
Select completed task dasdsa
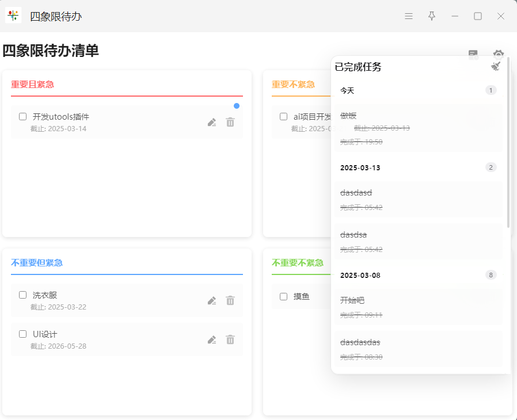(x=418, y=242)
